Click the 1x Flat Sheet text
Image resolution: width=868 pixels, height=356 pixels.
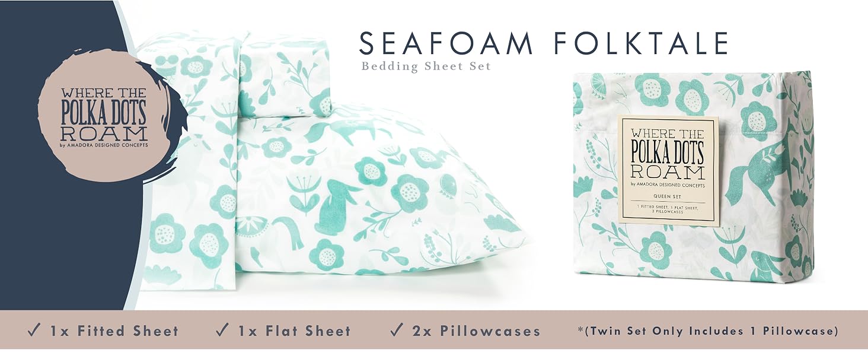294,330
